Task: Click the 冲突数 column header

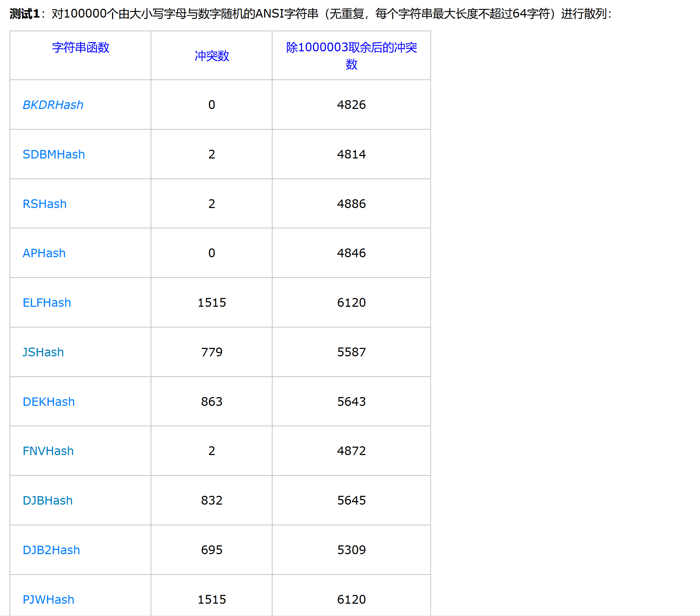Action: (x=212, y=56)
